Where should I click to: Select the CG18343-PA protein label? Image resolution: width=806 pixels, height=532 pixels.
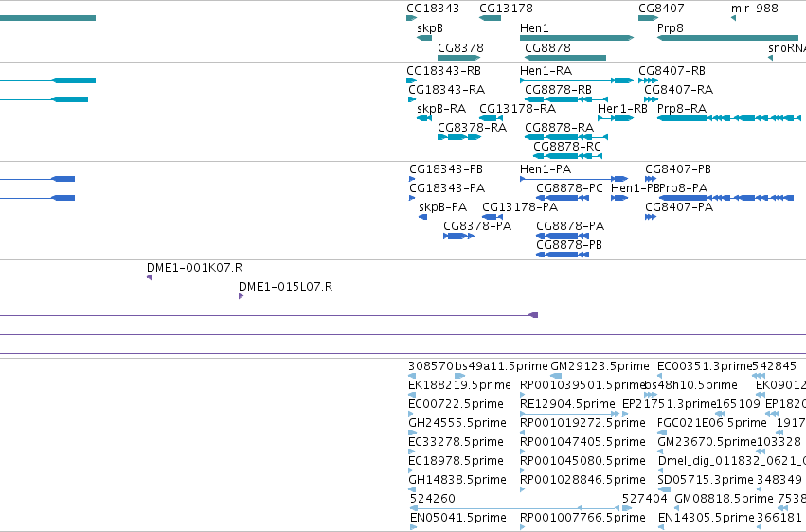point(447,188)
